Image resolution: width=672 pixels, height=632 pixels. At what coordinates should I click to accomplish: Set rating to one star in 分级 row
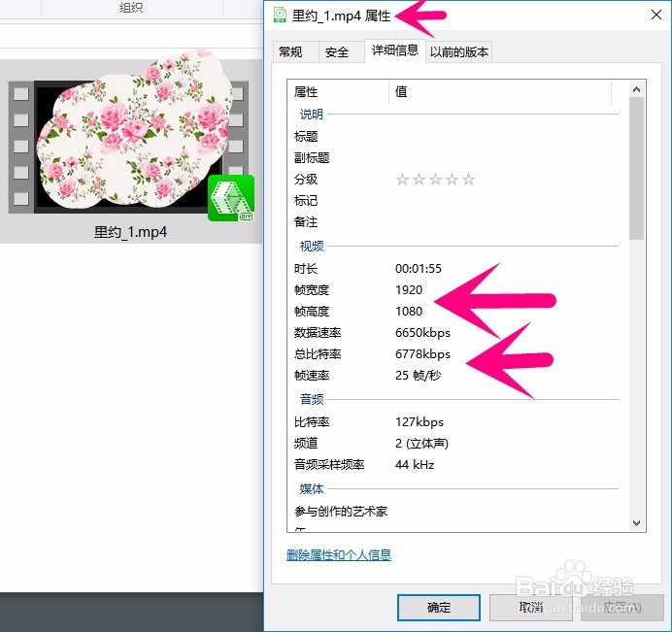[x=402, y=179]
